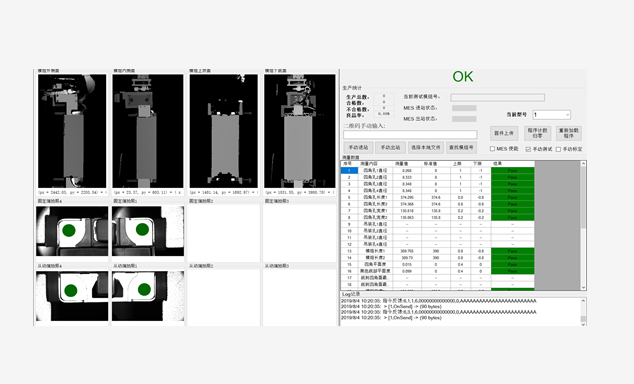Select row 12 吊装孔4直径
Viewport: 634px width, 384px height.
point(437,244)
